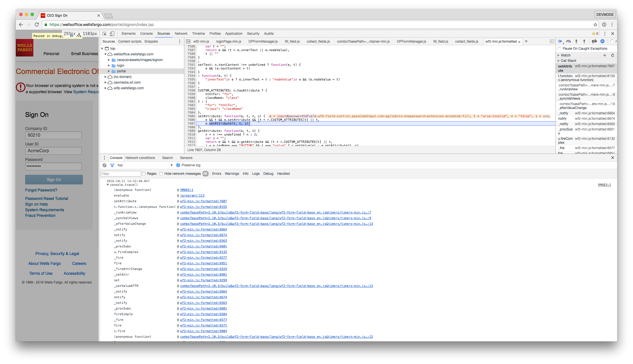
Task: Open the VM683:1 link next to anonymous function
Action: (187, 190)
